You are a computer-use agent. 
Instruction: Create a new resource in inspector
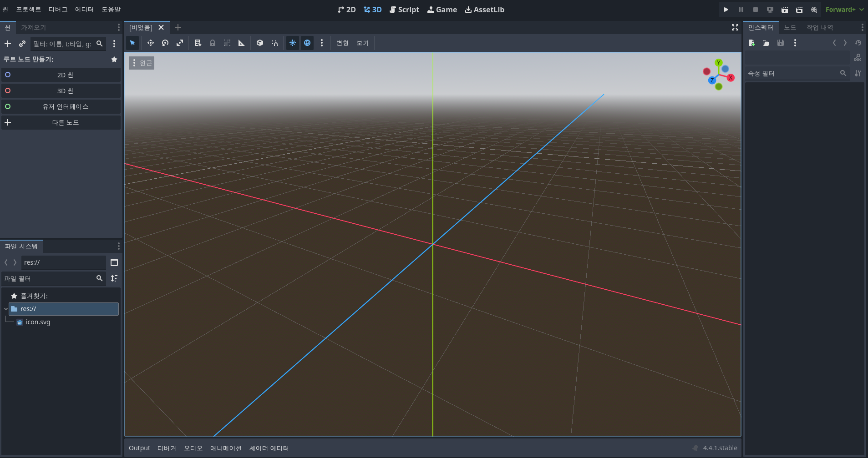(751, 43)
